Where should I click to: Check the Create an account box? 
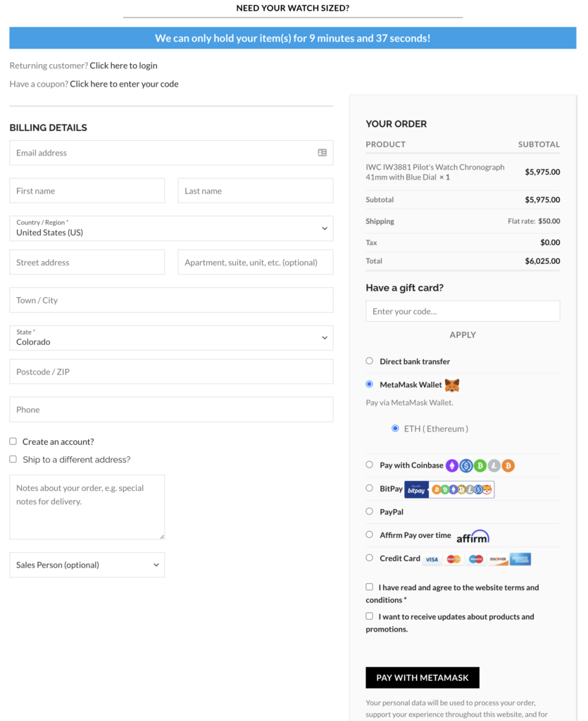point(13,441)
